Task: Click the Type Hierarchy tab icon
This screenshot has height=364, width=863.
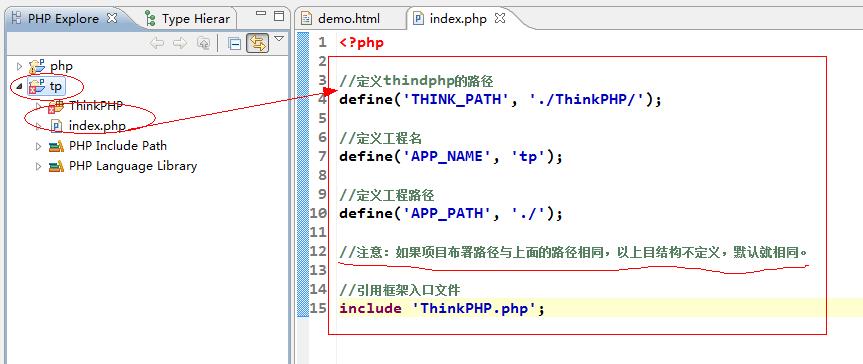Action: point(150,19)
